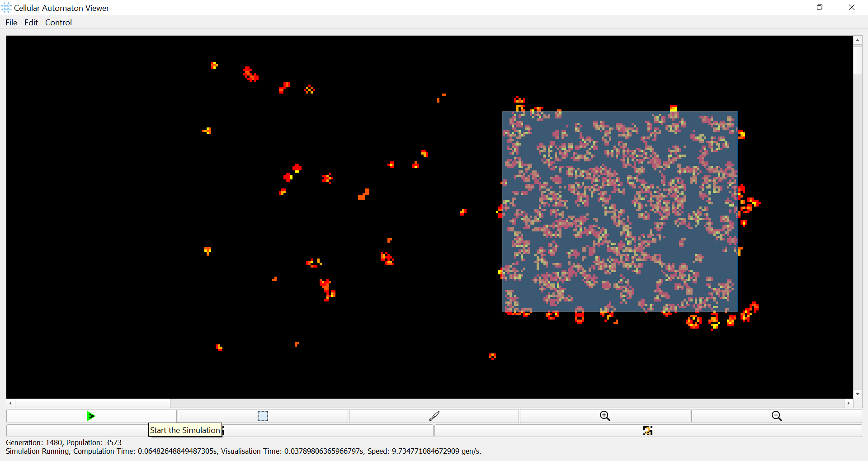This screenshot has height=461, width=868.
Task: Click the "Simulation Running" status line
Action: 244,451
